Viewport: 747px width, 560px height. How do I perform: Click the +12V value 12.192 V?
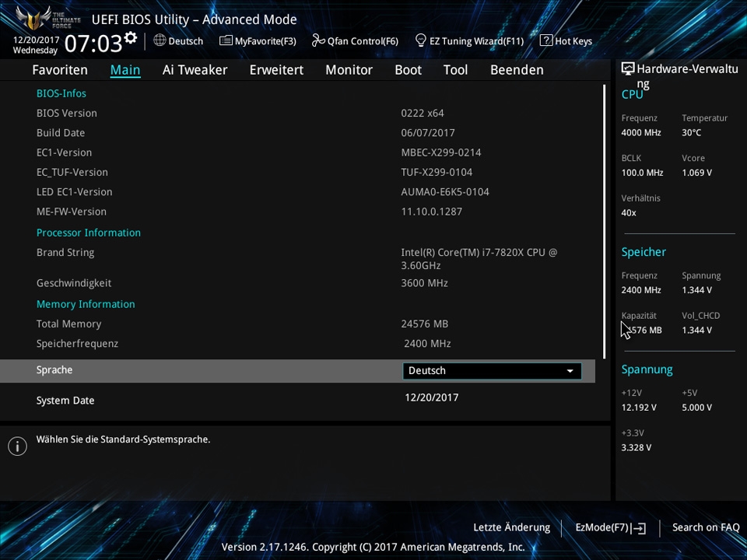639,408
